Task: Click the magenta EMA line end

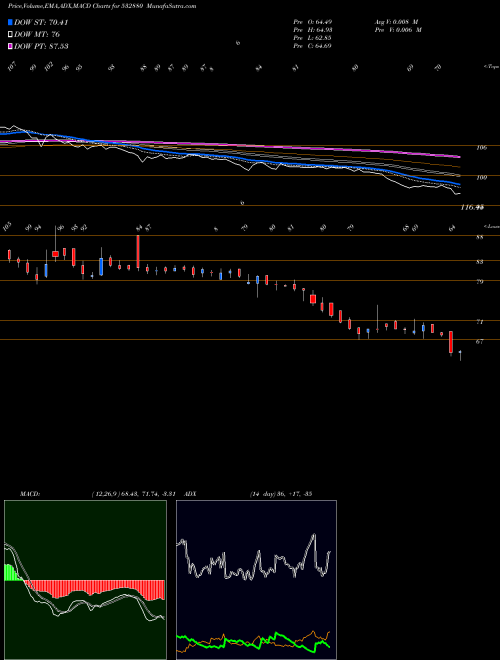Action: (x=458, y=157)
